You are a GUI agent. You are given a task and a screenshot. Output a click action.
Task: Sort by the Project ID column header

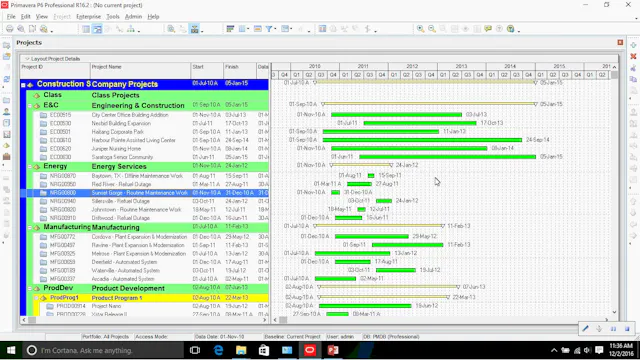[55, 71]
